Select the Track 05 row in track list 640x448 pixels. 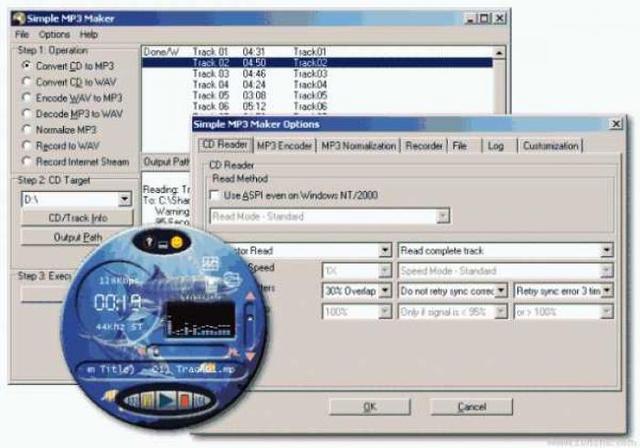pyautogui.click(x=317, y=95)
